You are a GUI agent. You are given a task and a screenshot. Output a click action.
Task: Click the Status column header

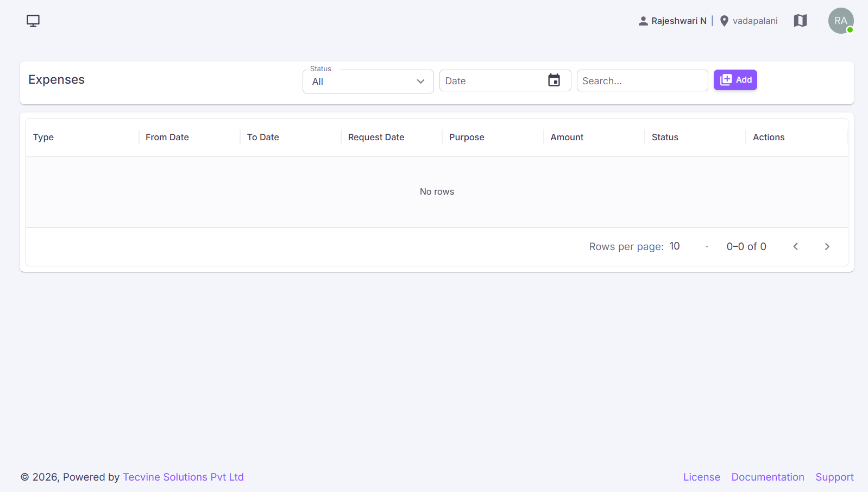pyautogui.click(x=665, y=138)
